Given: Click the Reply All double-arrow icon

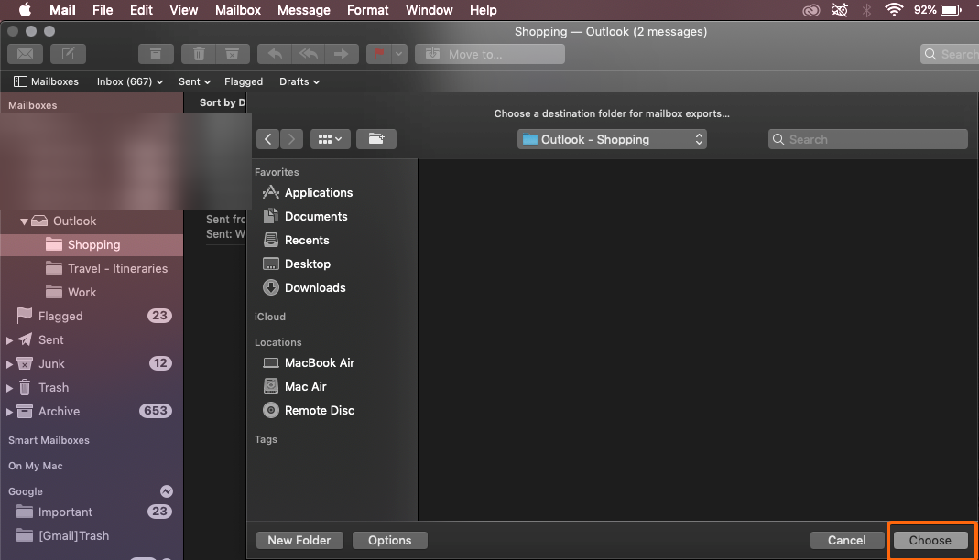Looking at the screenshot, I should [309, 54].
